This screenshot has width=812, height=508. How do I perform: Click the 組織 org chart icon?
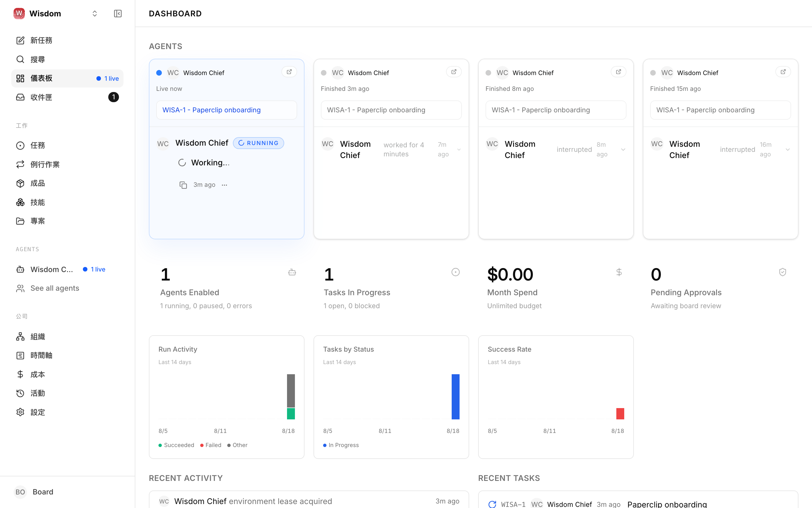[21, 337]
